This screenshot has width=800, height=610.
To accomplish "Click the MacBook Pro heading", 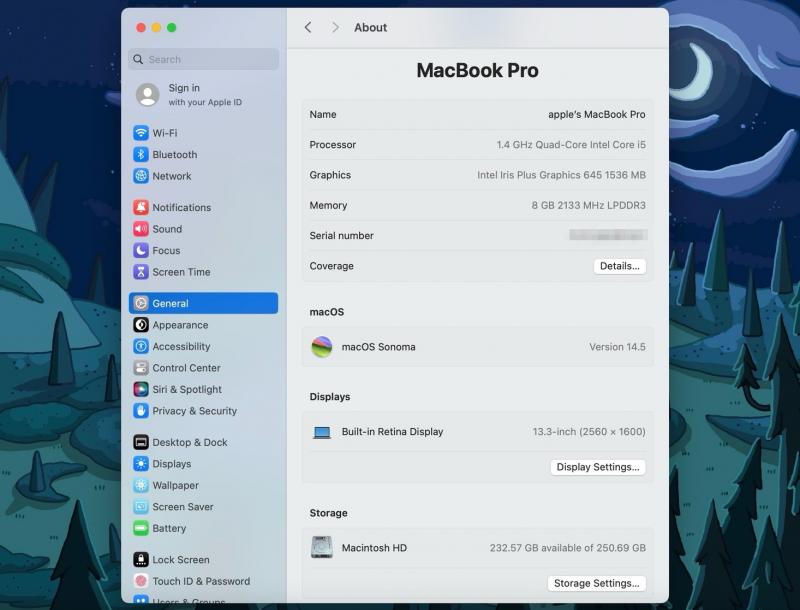I will click(478, 70).
